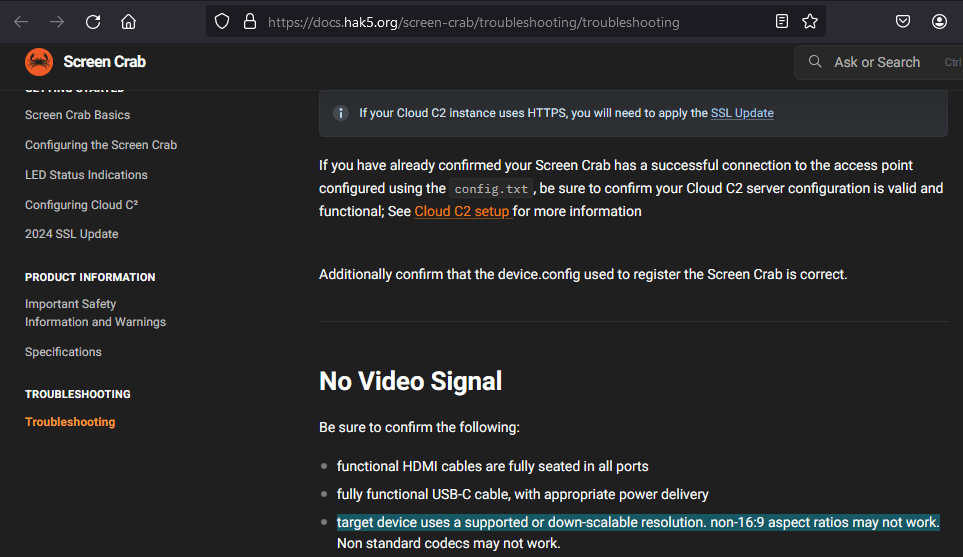Click 'Be sure to confirm the following:' text

point(419,427)
